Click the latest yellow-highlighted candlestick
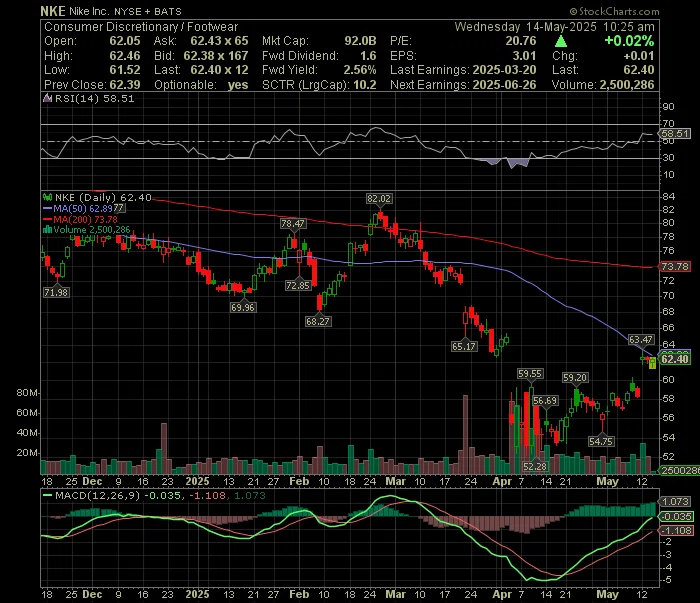This screenshot has height=603, width=700. (x=653, y=363)
